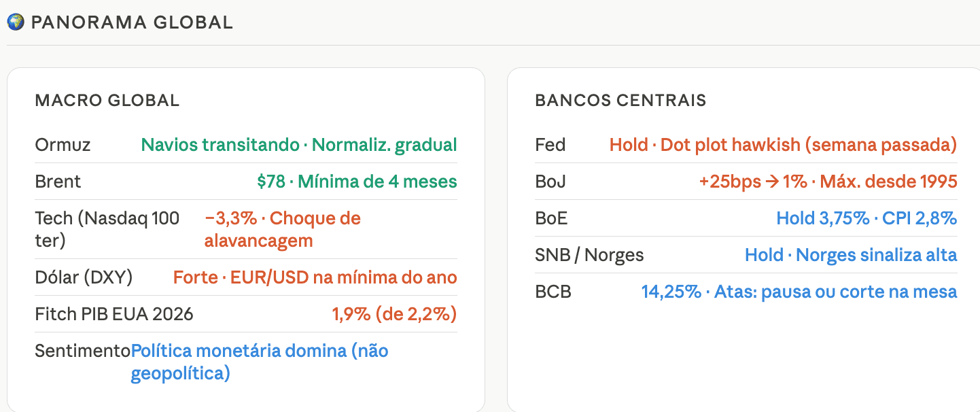980x412 pixels.
Task: Open the BANCOS CENTRAIS card title
Action: tap(620, 101)
